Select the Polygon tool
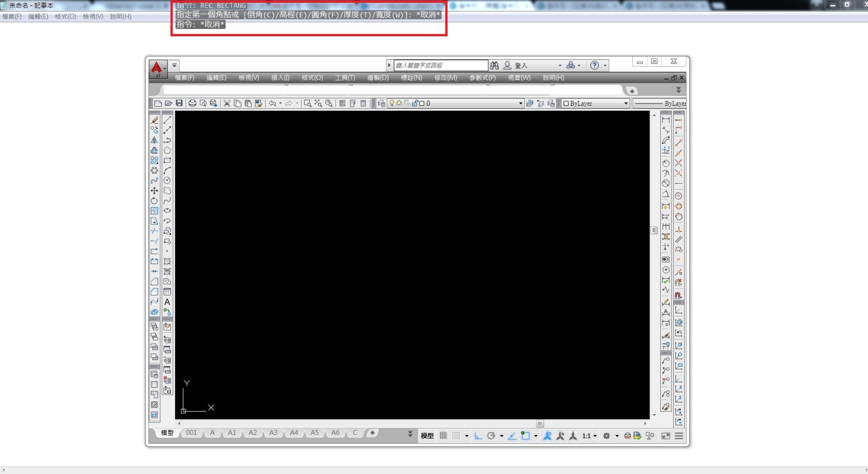 pyautogui.click(x=167, y=150)
